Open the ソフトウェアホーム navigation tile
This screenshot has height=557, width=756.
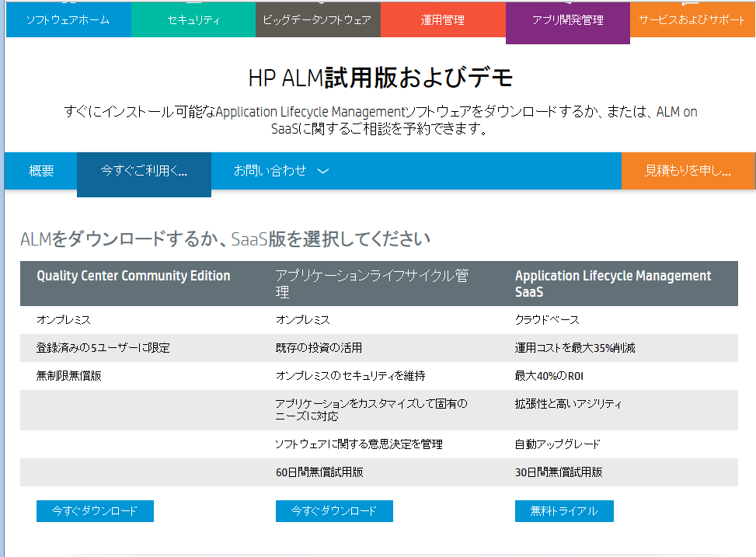point(68,20)
